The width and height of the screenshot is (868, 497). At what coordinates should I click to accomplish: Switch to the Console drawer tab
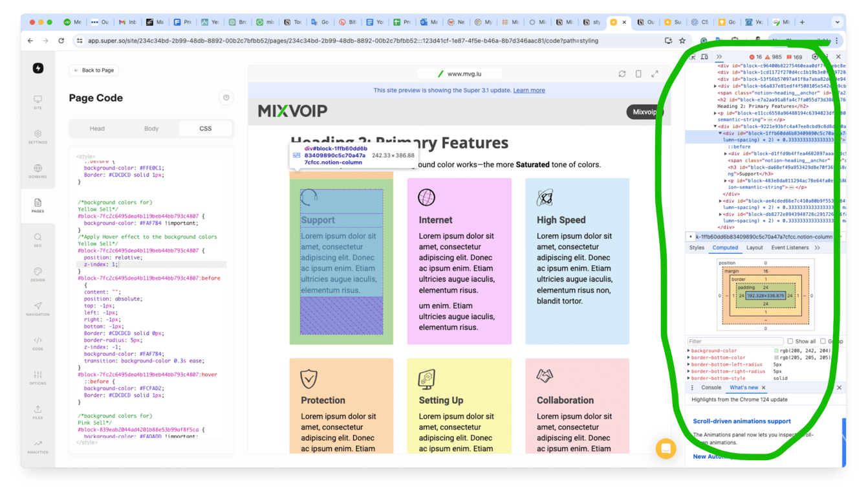711,388
